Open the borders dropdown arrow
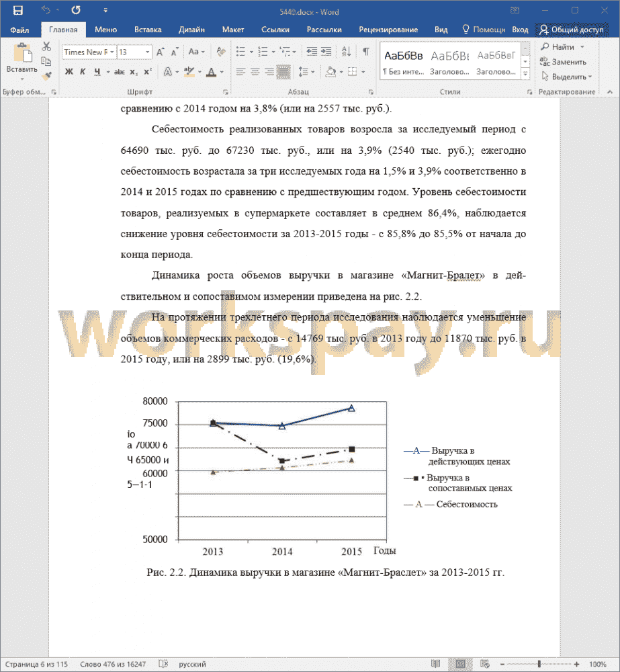 coord(363,72)
